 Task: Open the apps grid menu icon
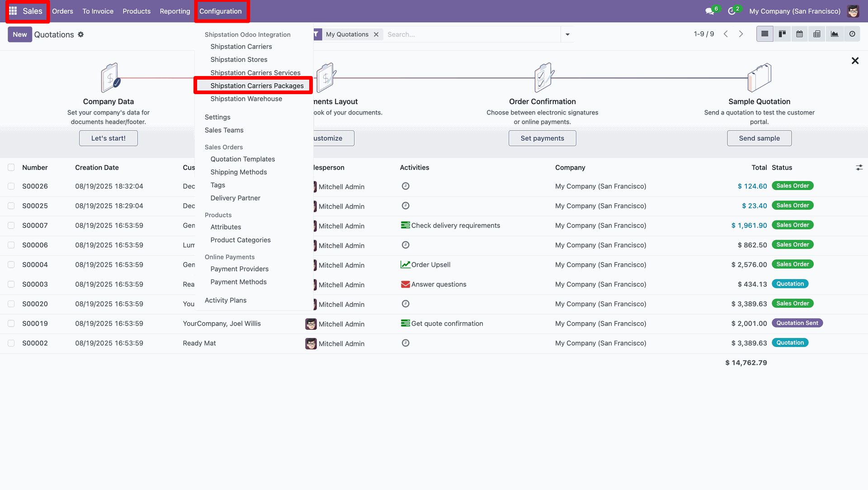pyautogui.click(x=13, y=11)
